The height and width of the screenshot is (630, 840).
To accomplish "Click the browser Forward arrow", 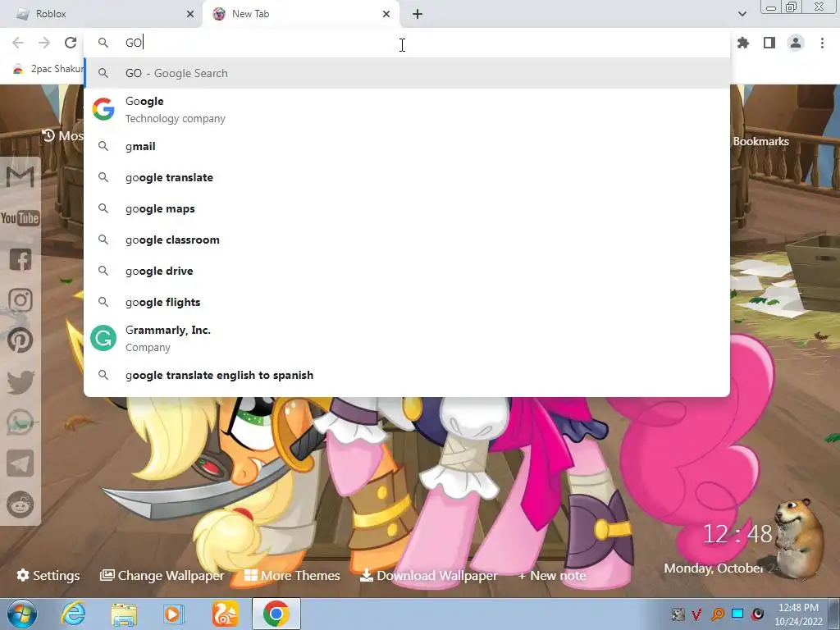I will [44, 43].
